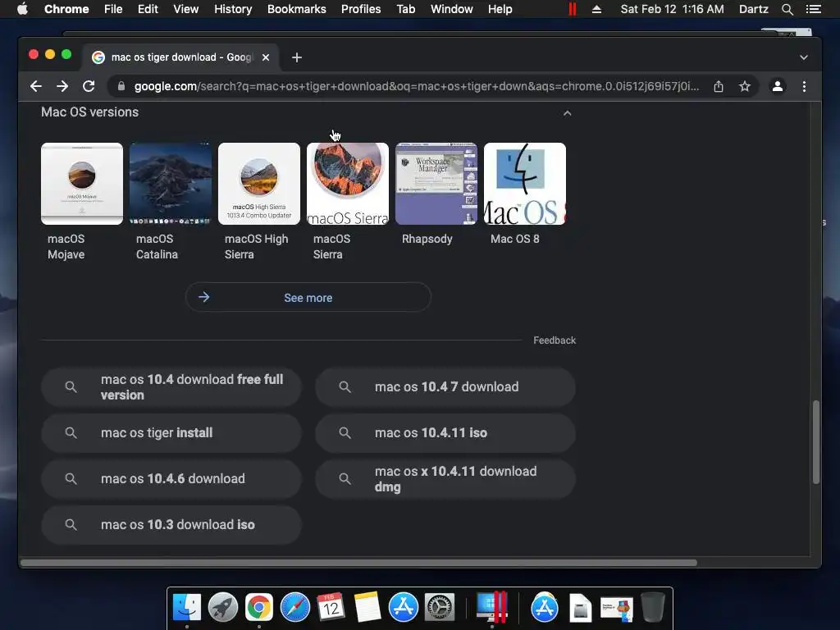Viewport: 840px width, 630px height.
Task: Launch Safari from the Dock
Action: point(295,607)
